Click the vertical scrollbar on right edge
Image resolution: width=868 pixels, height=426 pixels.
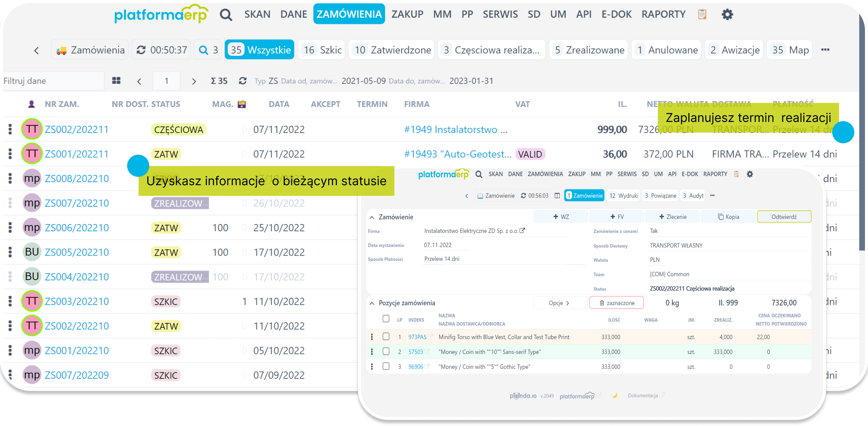(862, 152)
